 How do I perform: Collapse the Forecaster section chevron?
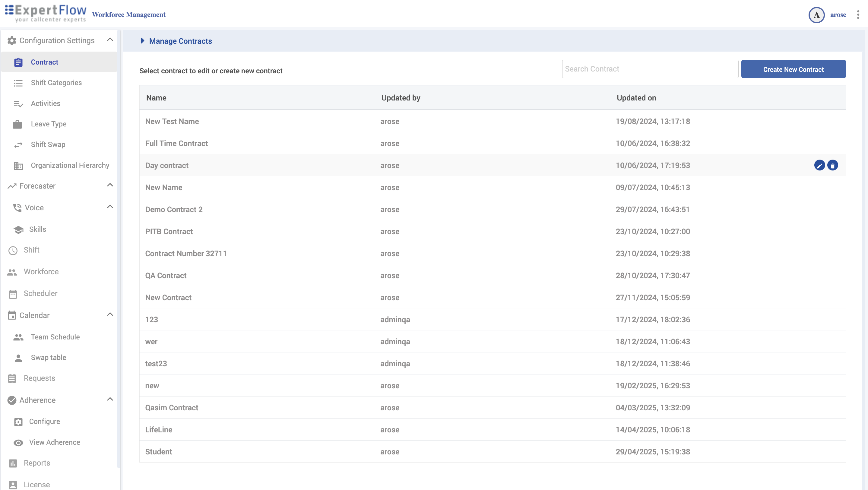click(x=110, y=185)
